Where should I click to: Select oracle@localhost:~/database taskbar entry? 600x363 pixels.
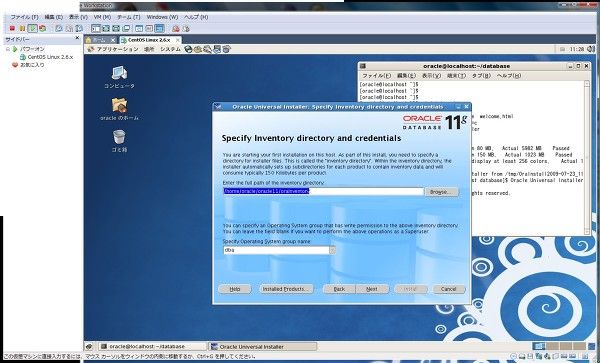pyautogui.click(x=152, y=347)
